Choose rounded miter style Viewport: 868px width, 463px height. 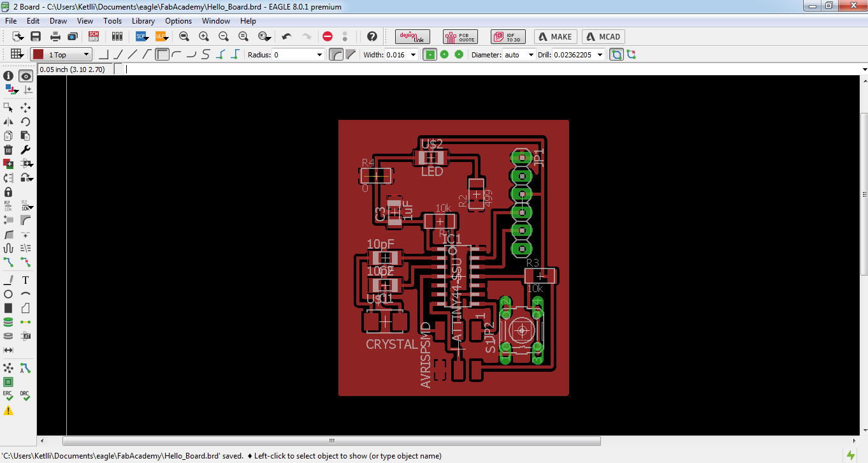336,55
